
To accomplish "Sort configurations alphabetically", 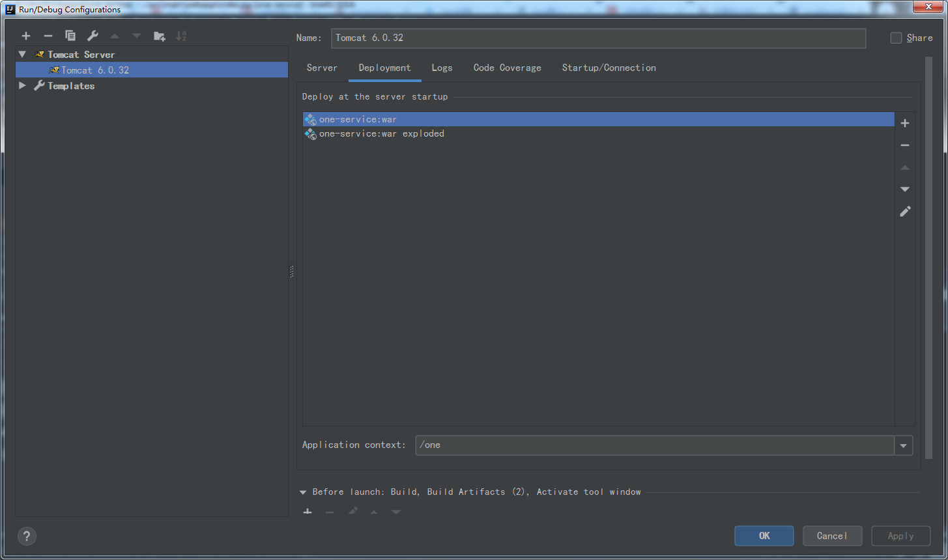I will [x=181, y=36].
